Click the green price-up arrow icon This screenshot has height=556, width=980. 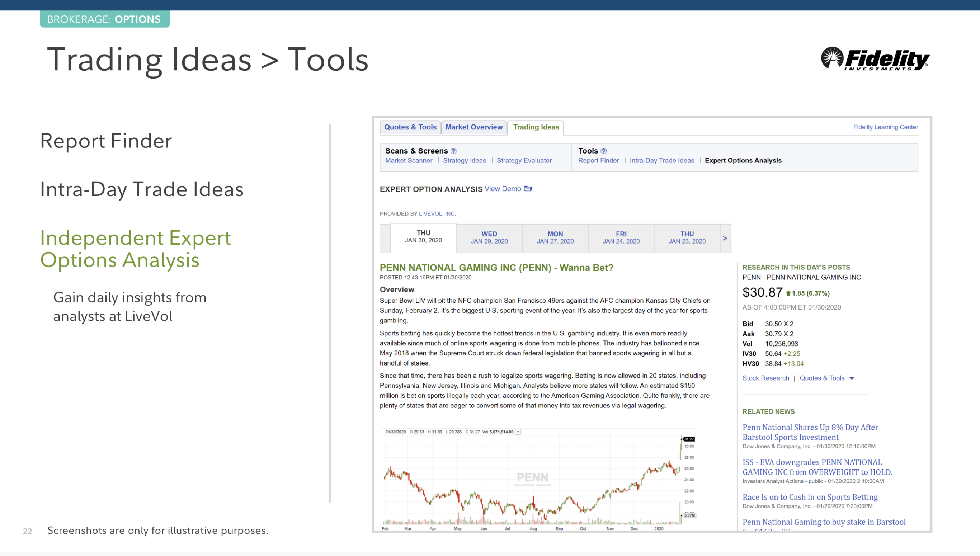[x=788, y=293]
